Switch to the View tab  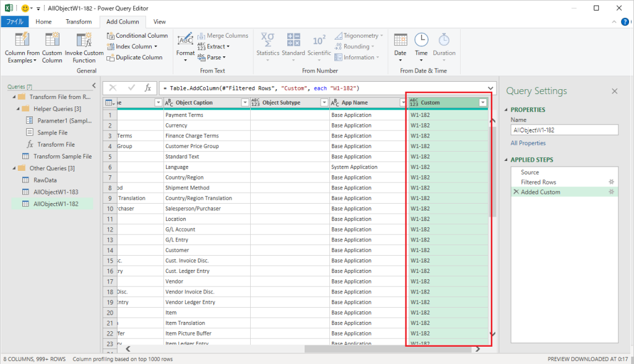coord(159,22)
